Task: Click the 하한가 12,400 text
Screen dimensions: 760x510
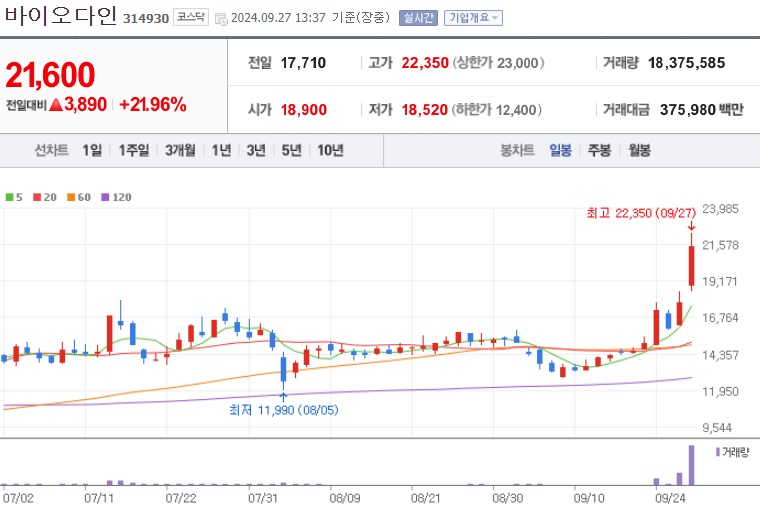Action: (496, 110)
